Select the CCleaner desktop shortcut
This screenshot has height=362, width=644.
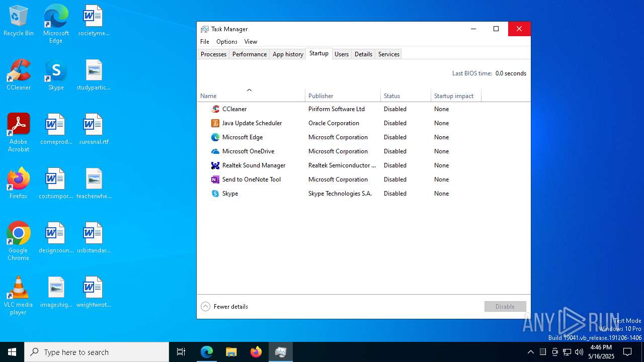[19, 75]
